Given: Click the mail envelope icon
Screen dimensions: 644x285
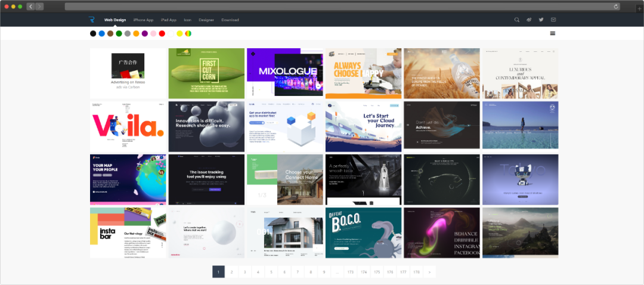Looking at the screenshot, I should tap(553, 20).
